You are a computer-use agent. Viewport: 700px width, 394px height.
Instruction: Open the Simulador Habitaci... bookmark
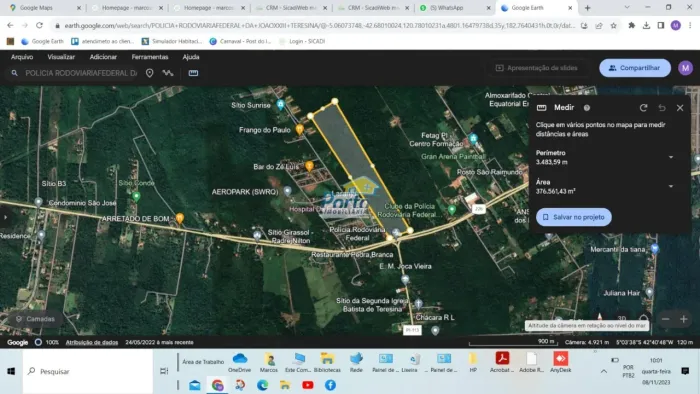[x=172, y=41]
